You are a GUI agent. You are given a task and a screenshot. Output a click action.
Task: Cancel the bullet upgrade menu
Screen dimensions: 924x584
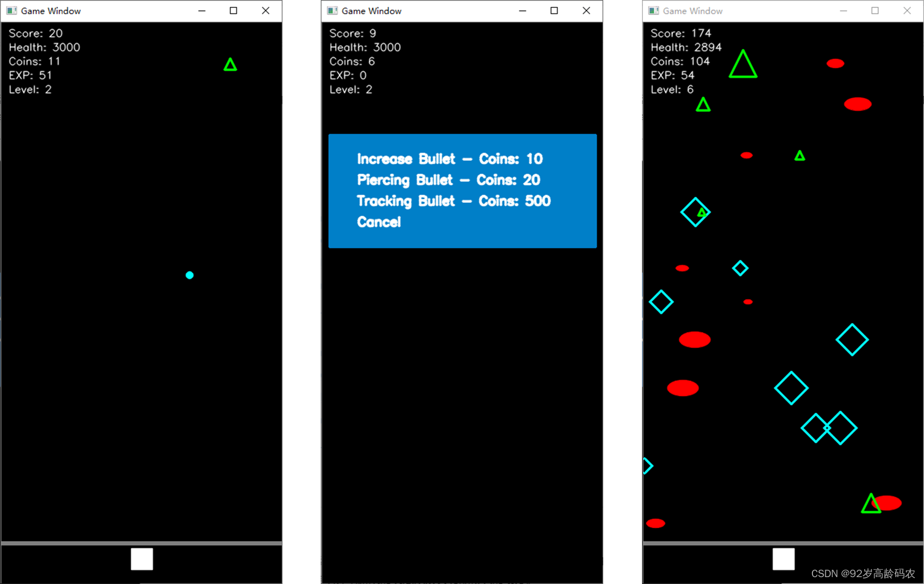tap(379, 222)
